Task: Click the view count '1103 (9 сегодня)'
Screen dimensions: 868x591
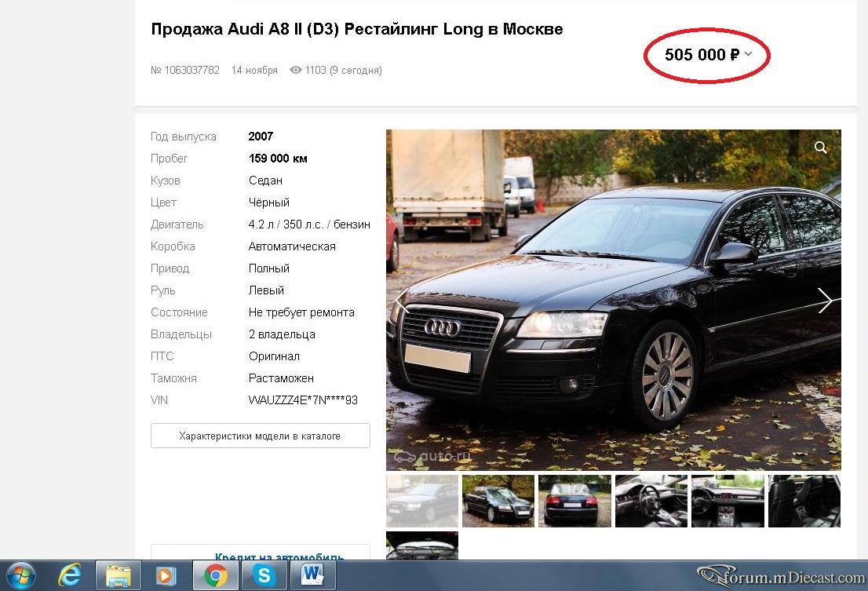Action: tap(343, 71)
